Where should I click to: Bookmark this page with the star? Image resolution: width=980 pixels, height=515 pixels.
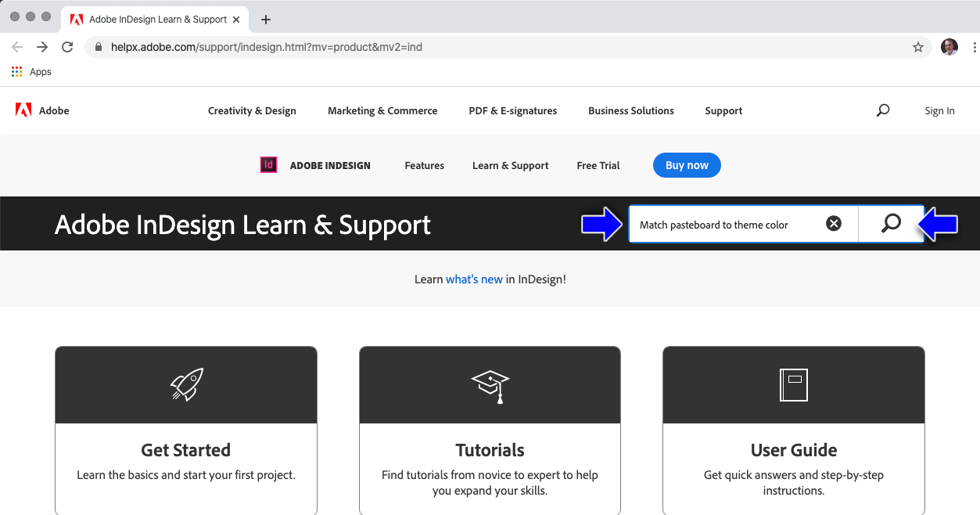918,47
